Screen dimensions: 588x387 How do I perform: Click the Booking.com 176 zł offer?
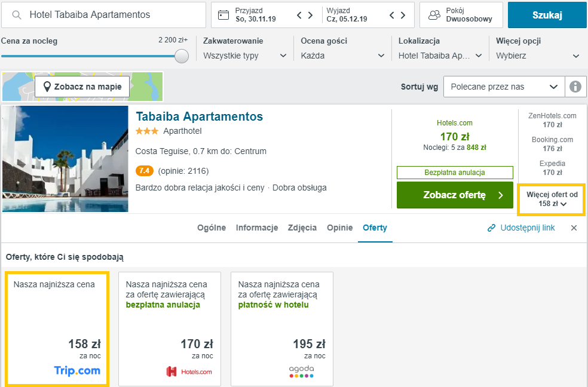coord(552,145)
